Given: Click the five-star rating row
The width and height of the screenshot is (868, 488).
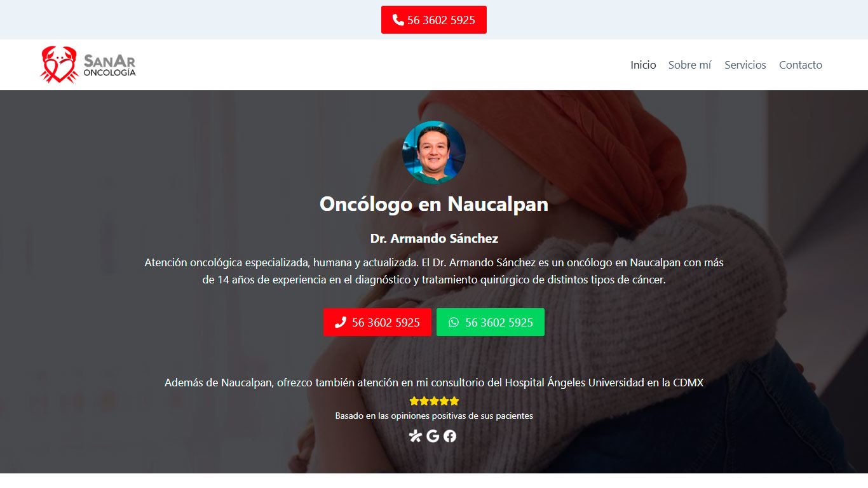Looking at the screenshot, I should tap(434, 401).
